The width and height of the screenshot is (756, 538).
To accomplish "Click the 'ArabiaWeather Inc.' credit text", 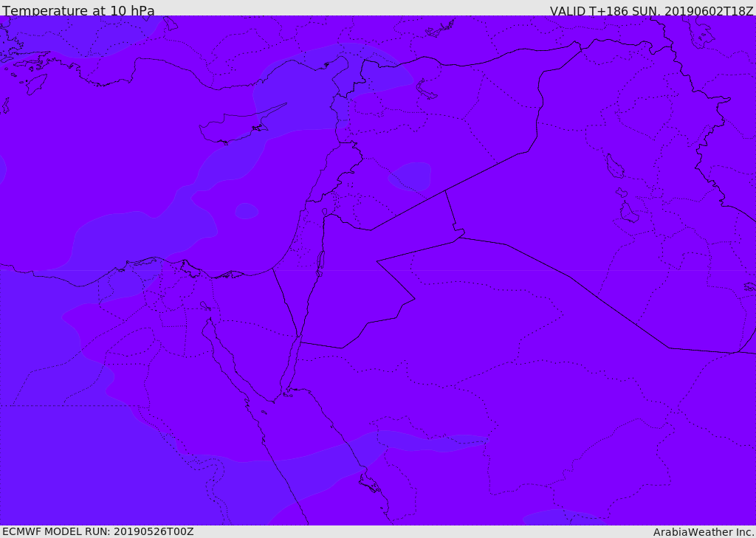I will coord(704,532).
